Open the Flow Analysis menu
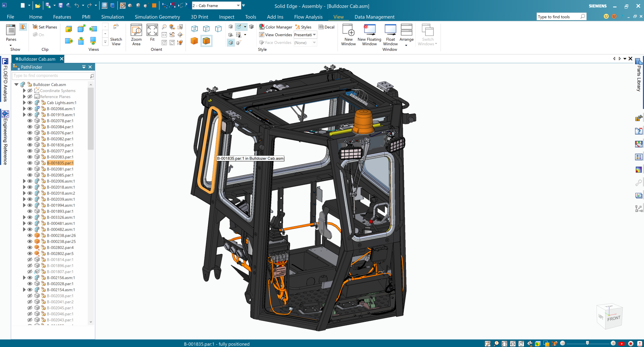 click(x=308, y=17)
